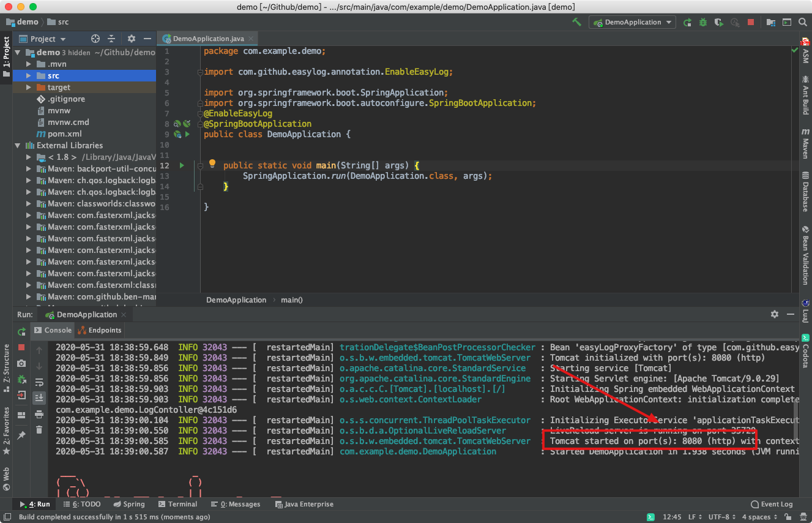Open Search Everywhere magnifier icon

pyautogui.click(x=803, y=22)
